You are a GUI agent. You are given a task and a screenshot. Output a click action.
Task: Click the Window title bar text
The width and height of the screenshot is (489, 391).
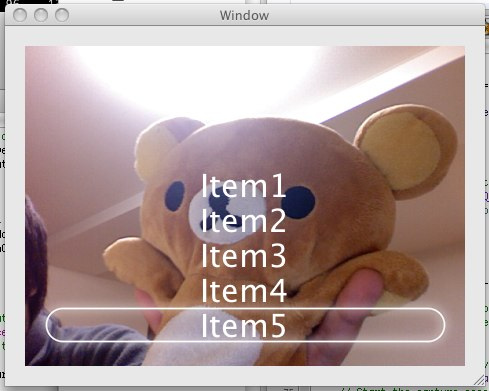tap(244, 16)
